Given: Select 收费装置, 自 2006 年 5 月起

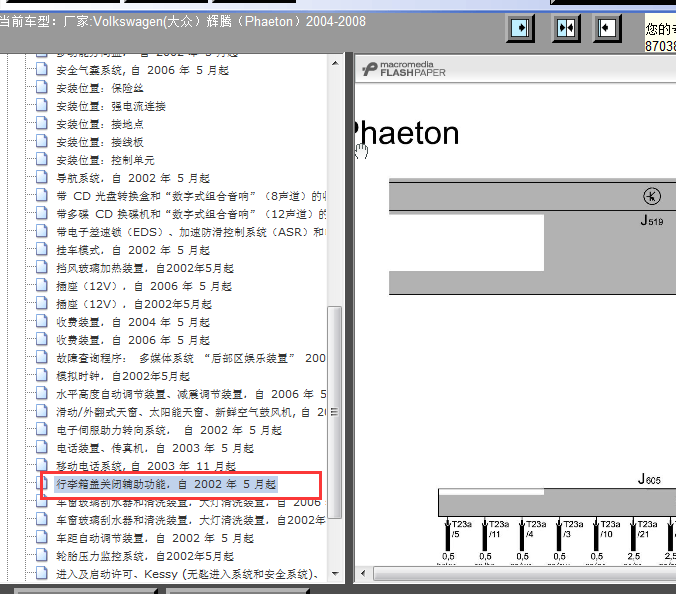Looking at the screenshot, I should [x=133, y=341].
